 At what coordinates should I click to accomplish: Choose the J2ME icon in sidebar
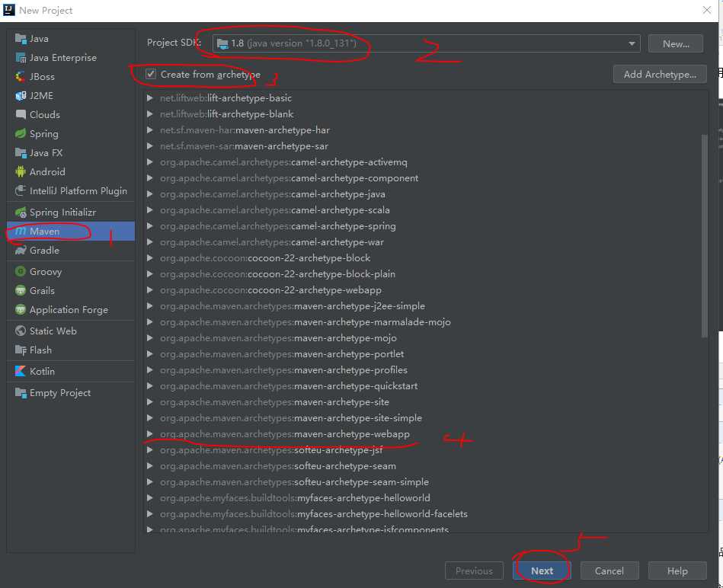click(21, 96)
